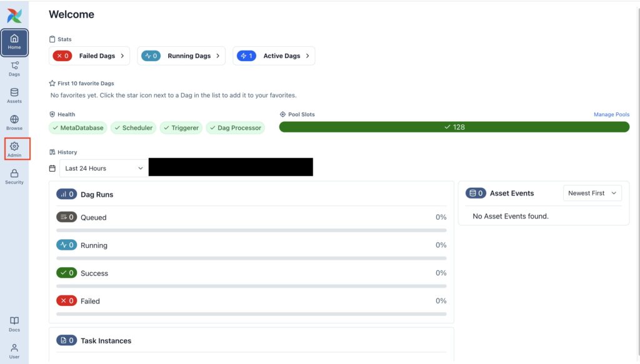Viewport: 640px width, 364px height.
Task: Click the Scheduler health badge
Action: (x=134, y=127)
